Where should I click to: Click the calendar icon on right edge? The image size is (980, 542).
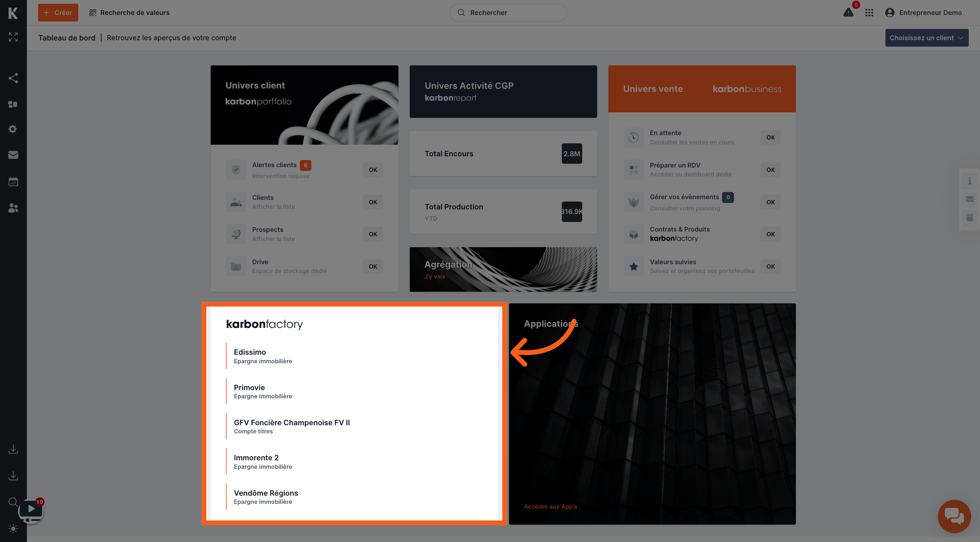click(969, 217)
